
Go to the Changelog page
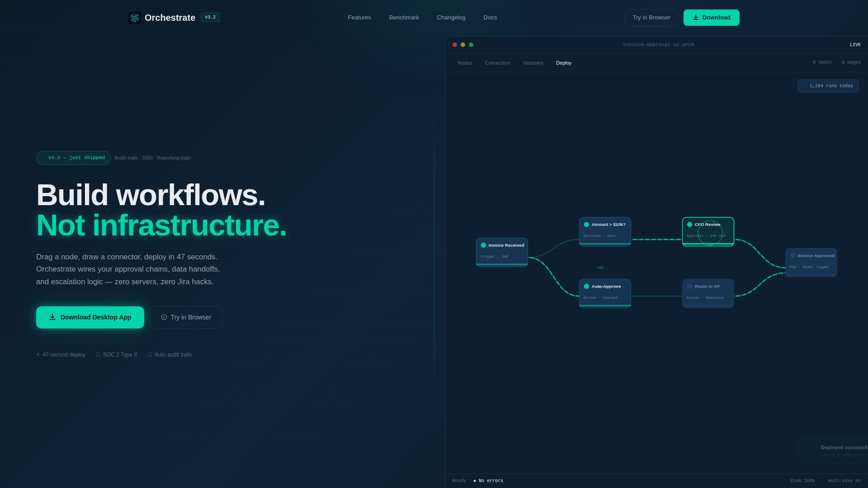[x=451, y=18]
